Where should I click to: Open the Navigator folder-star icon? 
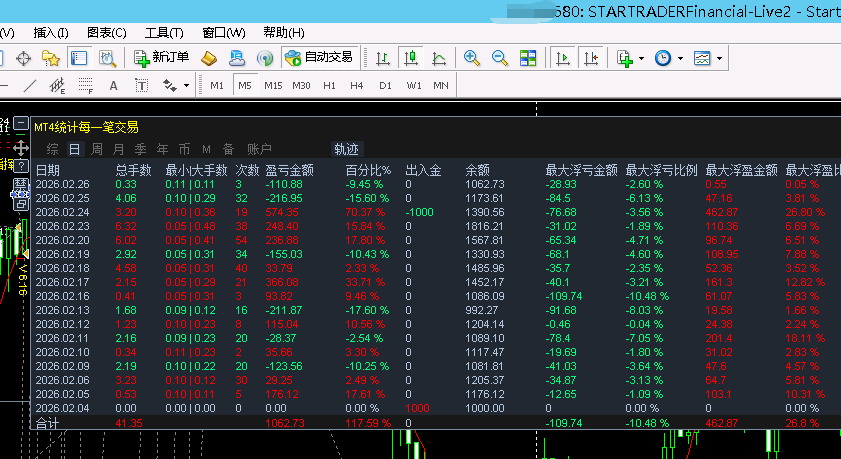coord(51,58)
